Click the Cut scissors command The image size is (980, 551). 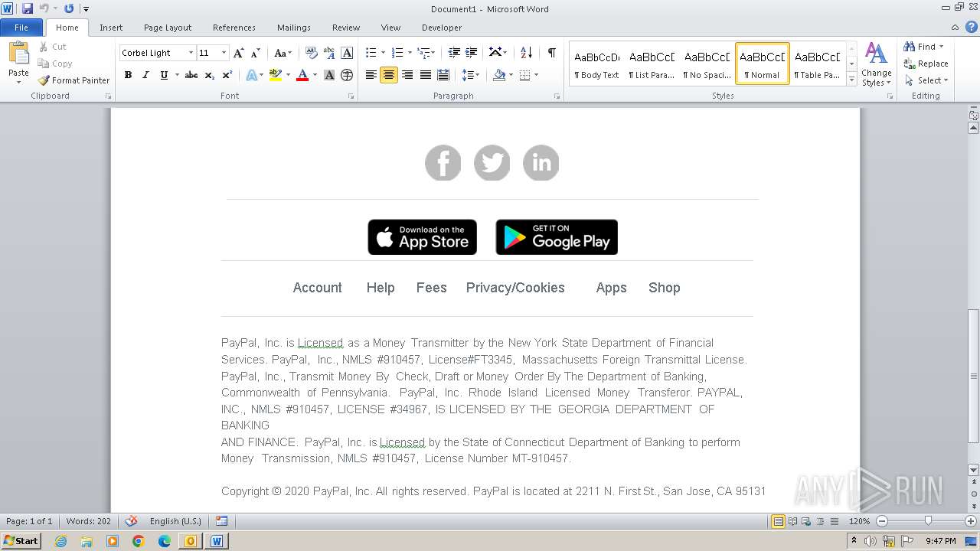tap(54, 47)
